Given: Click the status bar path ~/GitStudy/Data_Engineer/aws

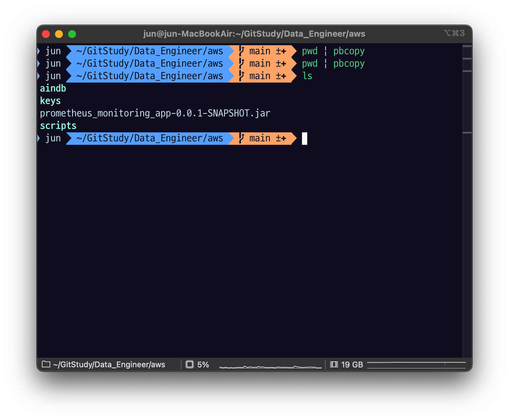Looking at the screenshot, I should [109, 364].
